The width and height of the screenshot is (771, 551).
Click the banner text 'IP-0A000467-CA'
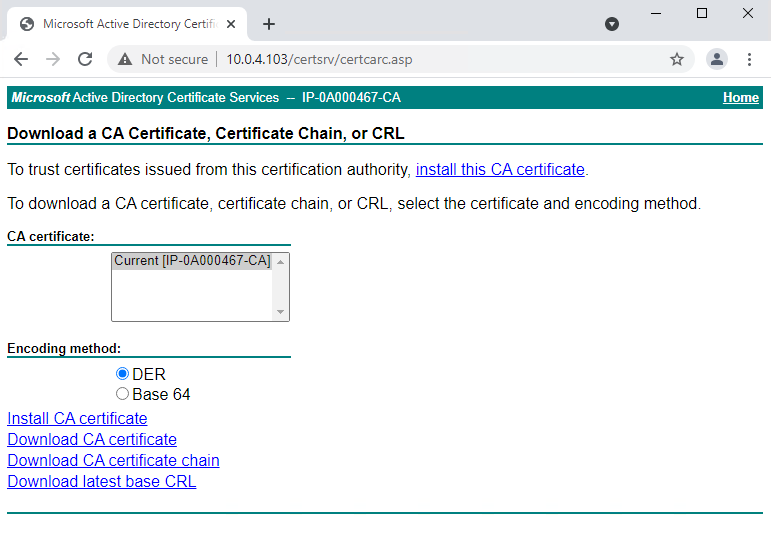click(351, 97)
